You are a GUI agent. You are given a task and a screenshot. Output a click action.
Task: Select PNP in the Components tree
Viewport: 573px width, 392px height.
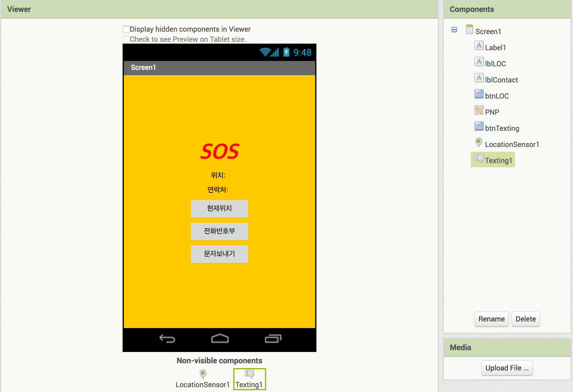[492, 112]
